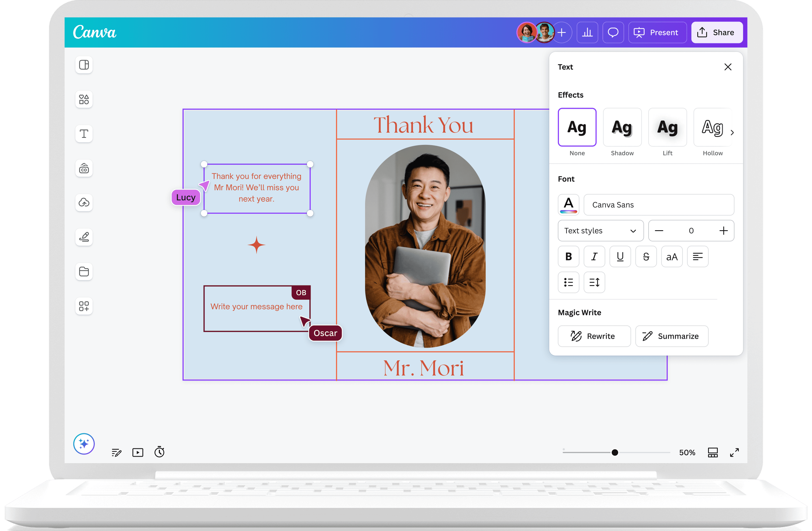This screenshot has width=812, height=531.
Task: Open the Brand kit sidebar icon
Action: point(84,169)
